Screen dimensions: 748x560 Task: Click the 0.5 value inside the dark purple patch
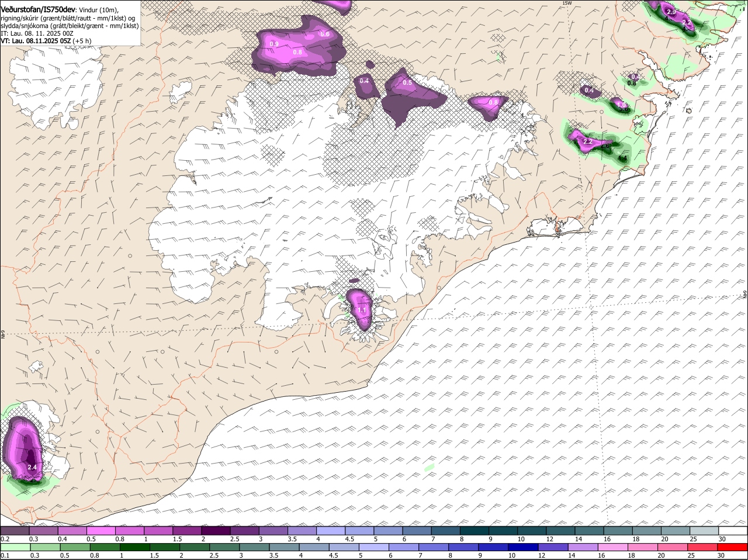tap(407, 83)
